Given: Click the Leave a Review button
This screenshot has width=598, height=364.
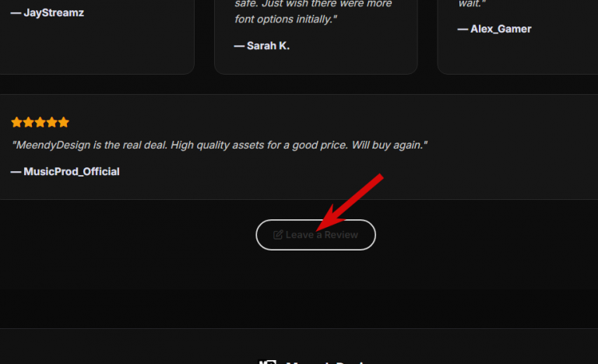Looking at the screenshot, I should (x=316, y=235).
